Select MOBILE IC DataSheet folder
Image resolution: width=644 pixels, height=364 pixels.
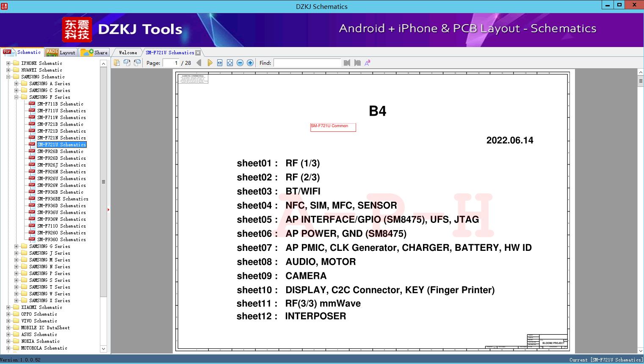pos(45,328)
